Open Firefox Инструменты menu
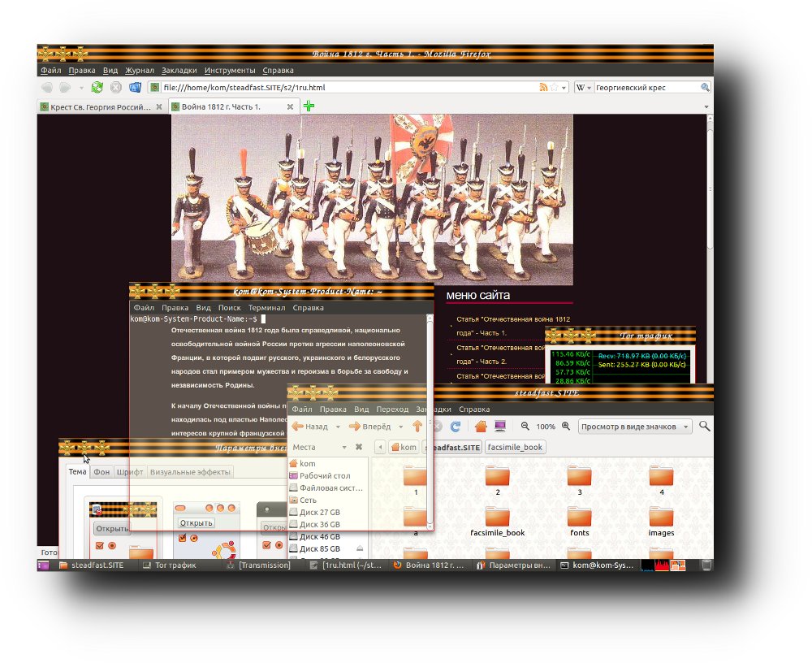 (230, 70)
